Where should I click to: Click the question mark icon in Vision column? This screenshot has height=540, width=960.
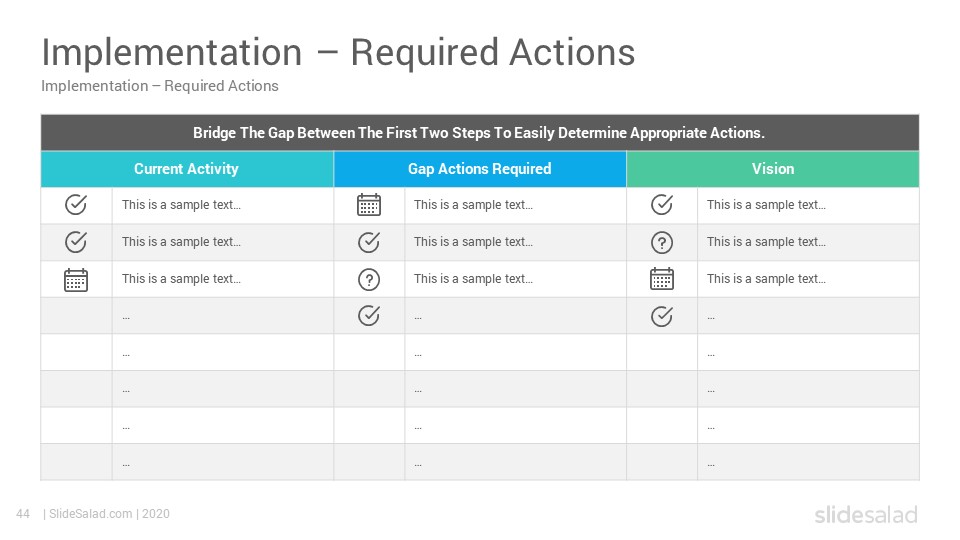click(x=662, y=242)
